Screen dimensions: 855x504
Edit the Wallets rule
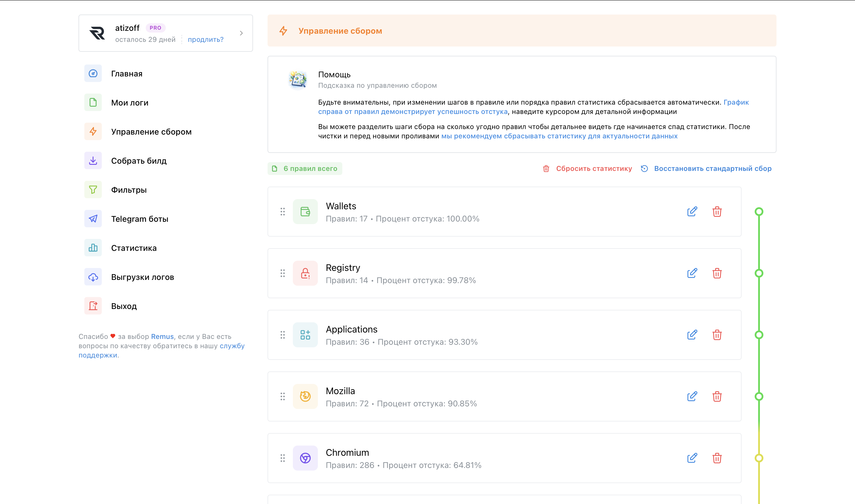point(692,212)
